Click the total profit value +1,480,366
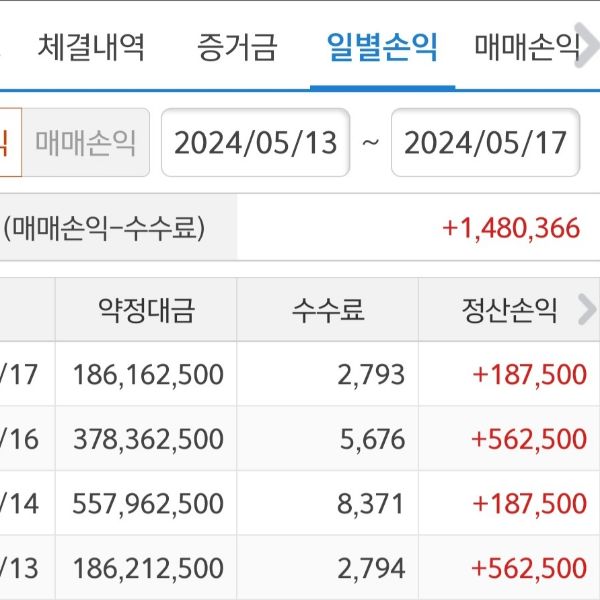Image resolution: width=600 pixels, height=600 pixels. pyautogui.click(x=510, y=228)
